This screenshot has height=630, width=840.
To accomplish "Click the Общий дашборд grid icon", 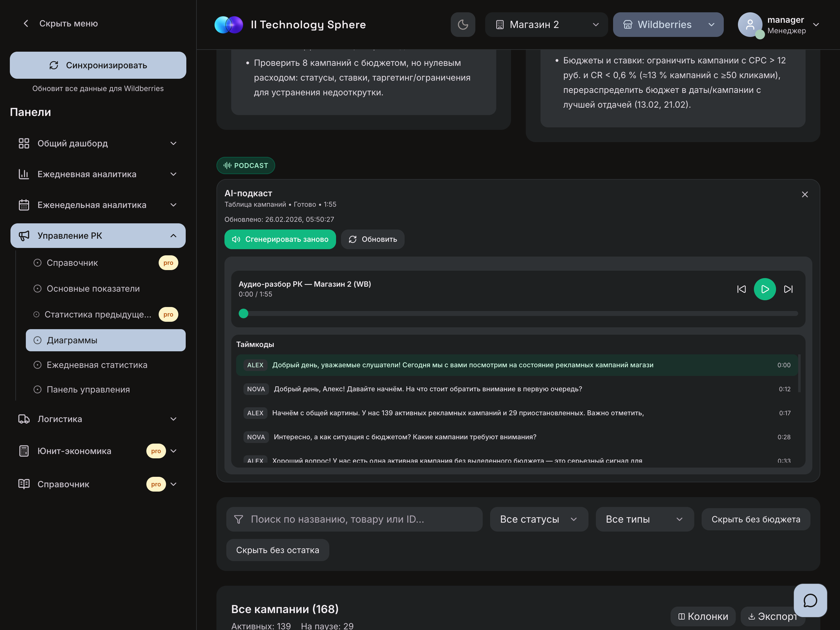I will (x=24, y=143).
